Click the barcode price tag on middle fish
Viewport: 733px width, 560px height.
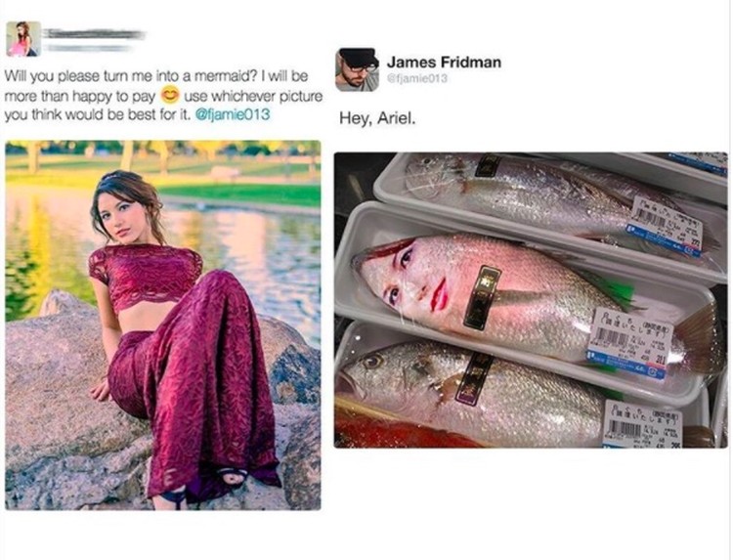[x=628, y=344]
